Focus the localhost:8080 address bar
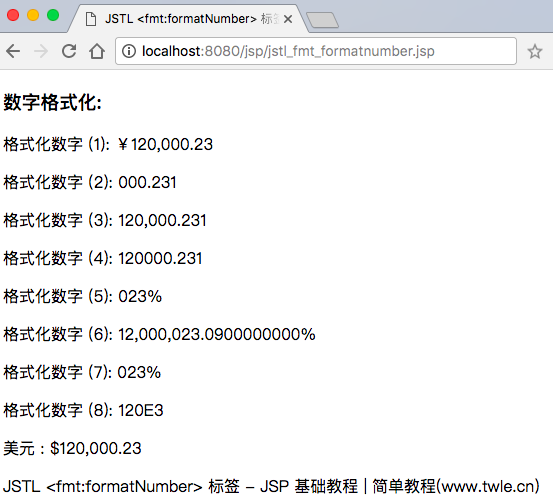The image size is (553, 500). pos(316,51)
